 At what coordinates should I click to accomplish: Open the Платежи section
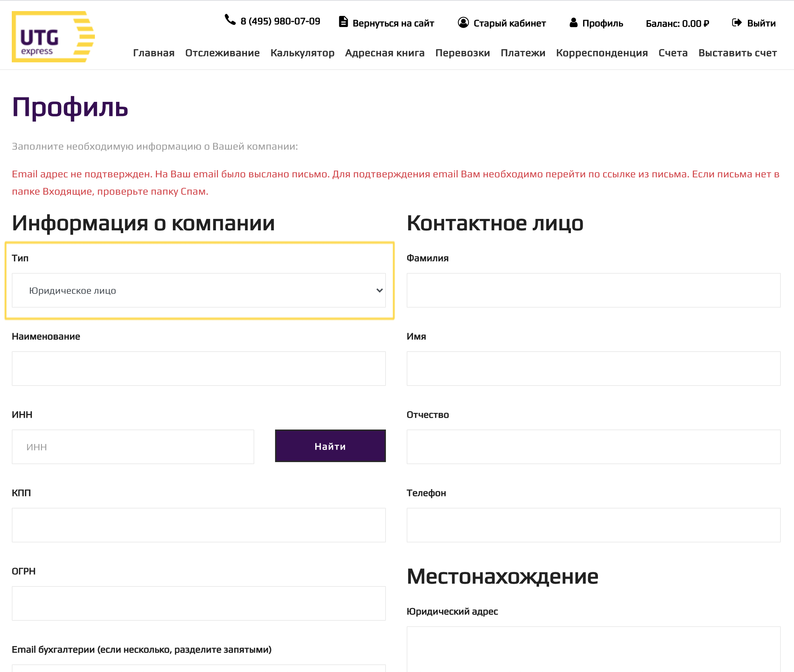[x=523, y=53]
